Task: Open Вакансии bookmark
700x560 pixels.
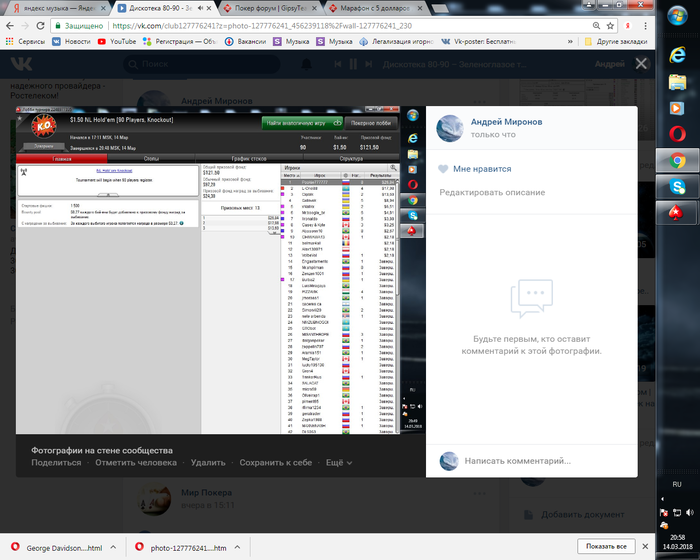Action: [246, 42]
